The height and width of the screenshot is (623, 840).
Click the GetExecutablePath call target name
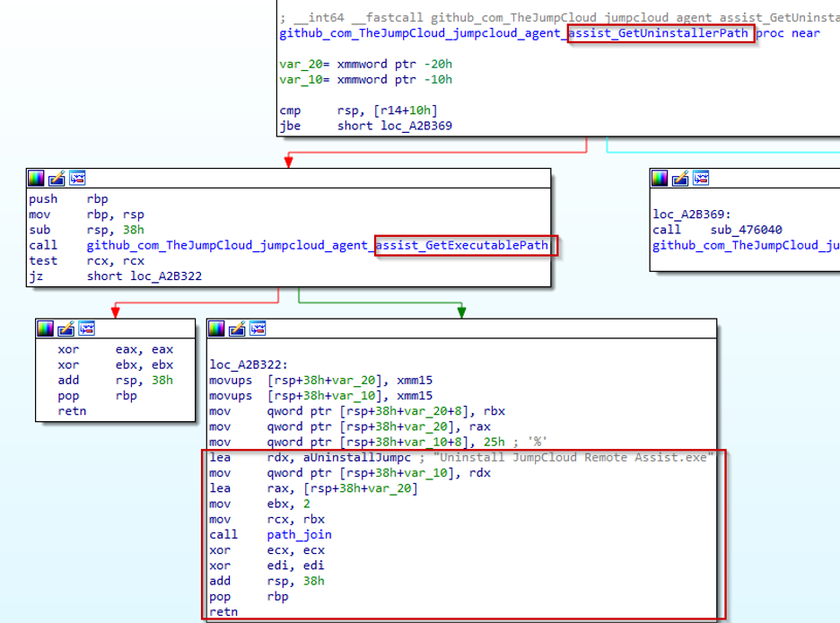tap(319, 246)
